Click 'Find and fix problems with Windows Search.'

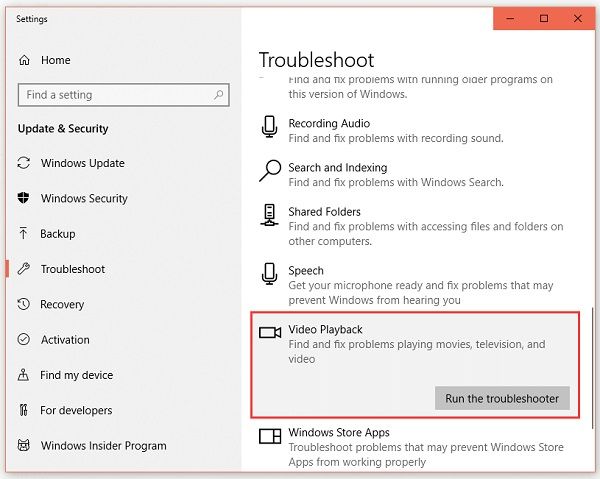pos(396,182)
